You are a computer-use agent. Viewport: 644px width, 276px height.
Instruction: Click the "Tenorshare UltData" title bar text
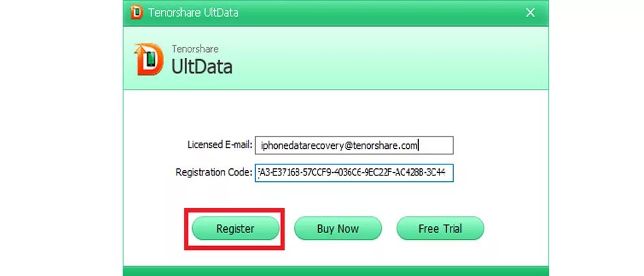pyautogui.click(x=193, y=13)
